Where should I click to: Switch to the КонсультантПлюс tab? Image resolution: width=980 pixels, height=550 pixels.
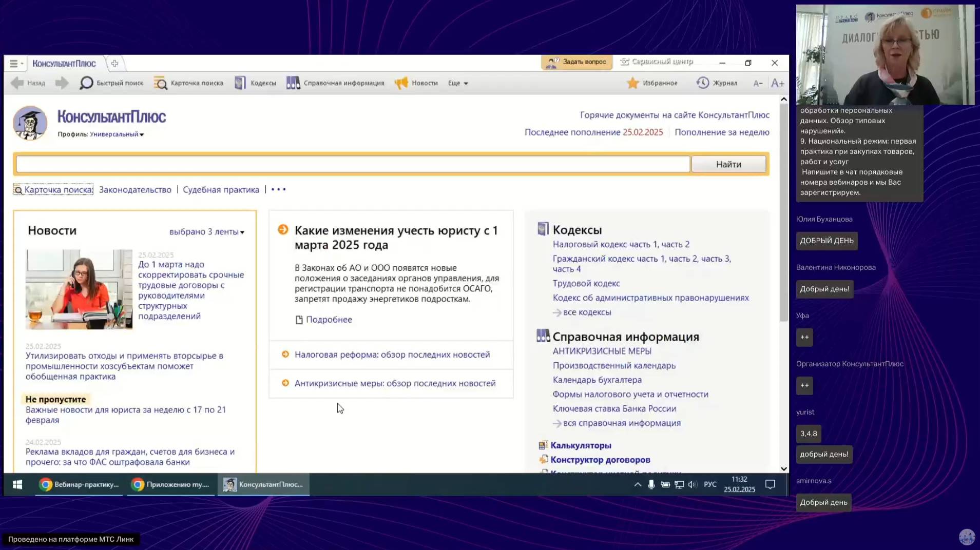tap(64, 64)
